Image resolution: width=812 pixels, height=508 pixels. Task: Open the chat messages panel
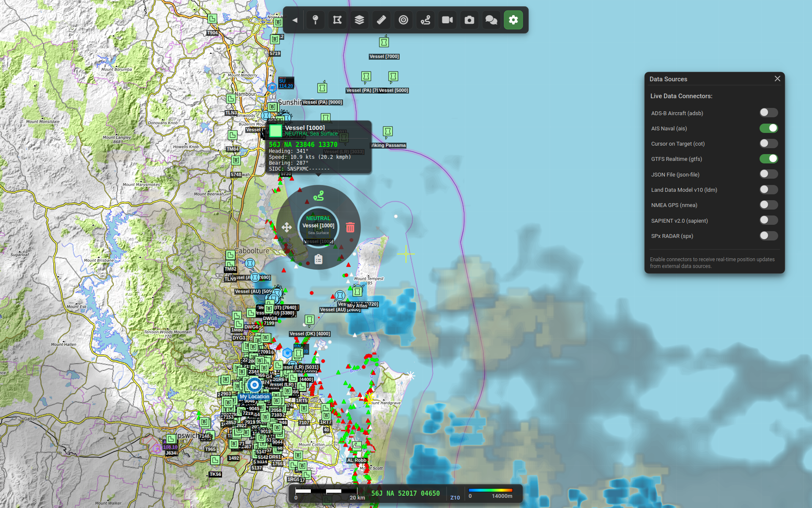491,20
